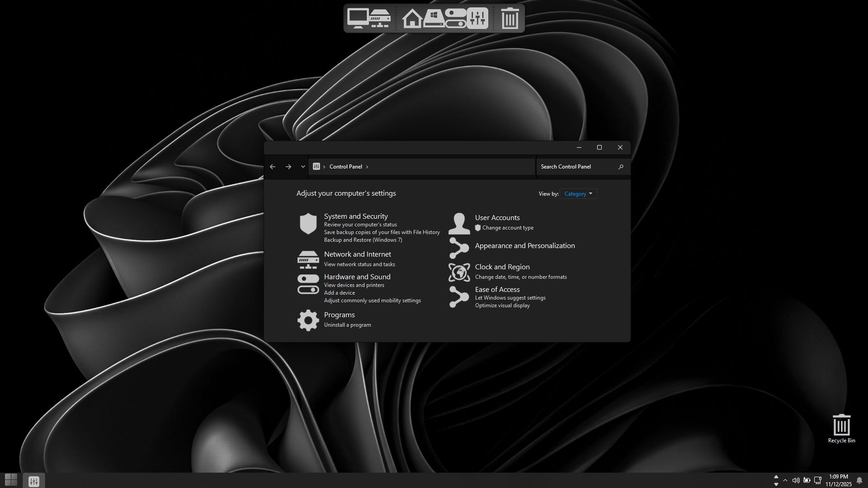
Task: Open the View by Category dropdown
Action: 578,194
